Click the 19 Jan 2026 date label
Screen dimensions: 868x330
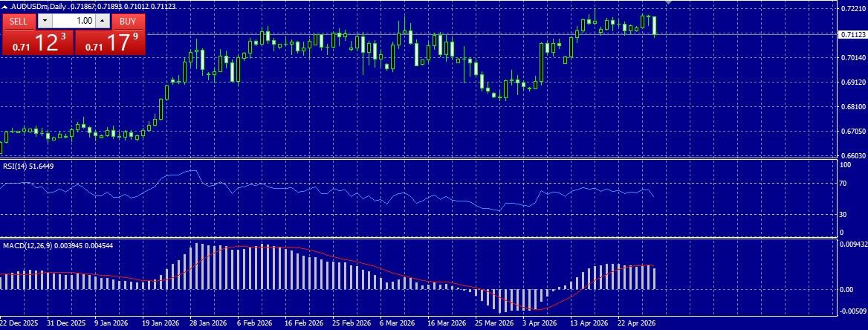161,323
